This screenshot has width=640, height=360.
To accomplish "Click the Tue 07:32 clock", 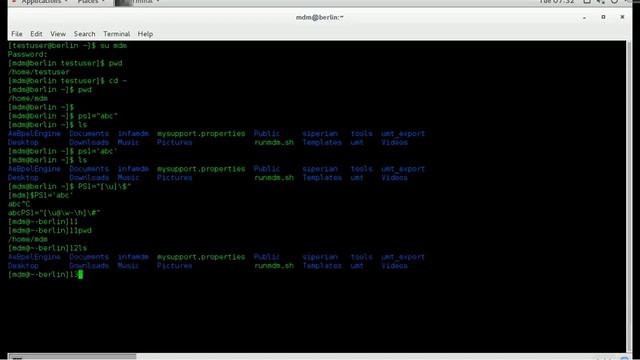I will point(556,2).
